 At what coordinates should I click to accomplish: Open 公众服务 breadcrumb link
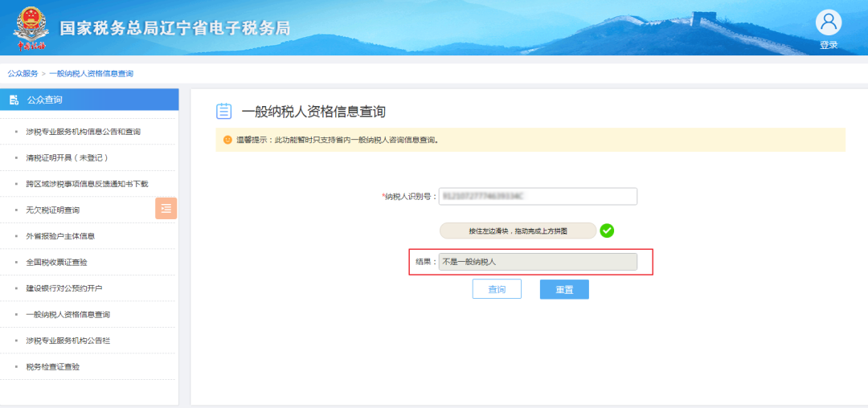pyautogui.click(x=23, y=74)
